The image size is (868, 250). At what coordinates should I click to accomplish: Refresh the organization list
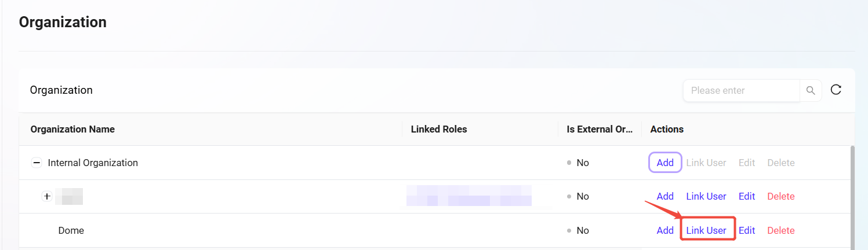(836, 90)
